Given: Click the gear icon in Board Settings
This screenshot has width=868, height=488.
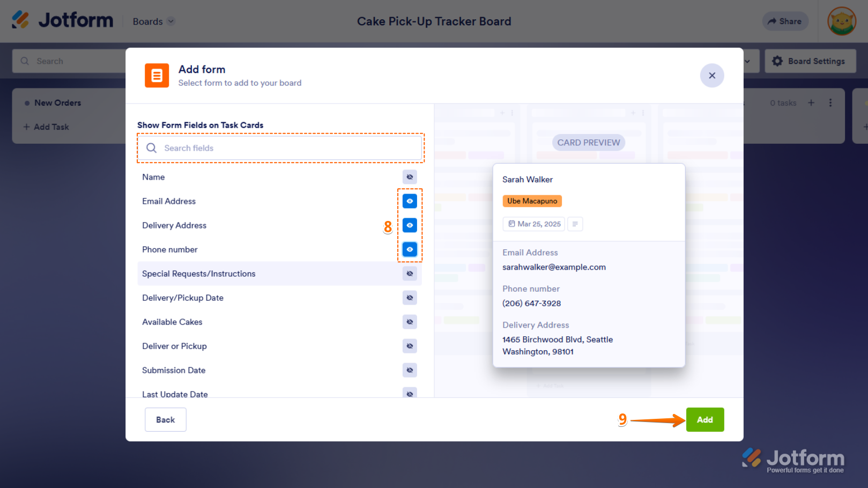Looking at the screenshot, I should pyautogui.click(x=777, y=61).
